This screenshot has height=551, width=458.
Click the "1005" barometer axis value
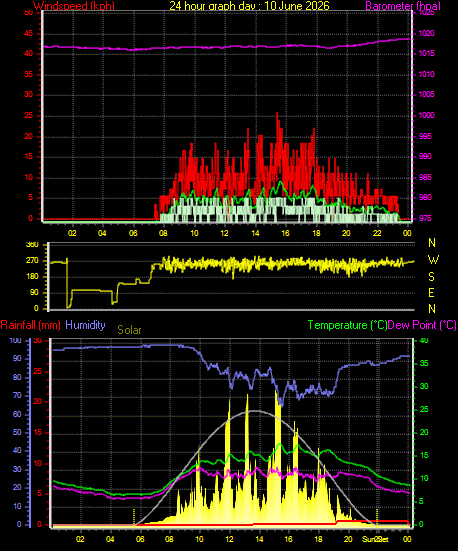(x=427, y=94)
